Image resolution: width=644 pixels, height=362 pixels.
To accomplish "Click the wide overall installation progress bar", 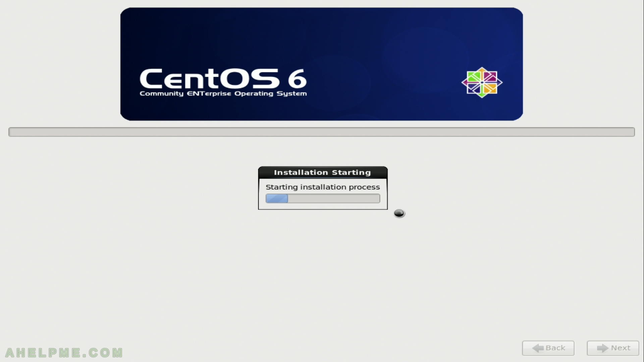I will pyautogui.click(x=322, y=132).
